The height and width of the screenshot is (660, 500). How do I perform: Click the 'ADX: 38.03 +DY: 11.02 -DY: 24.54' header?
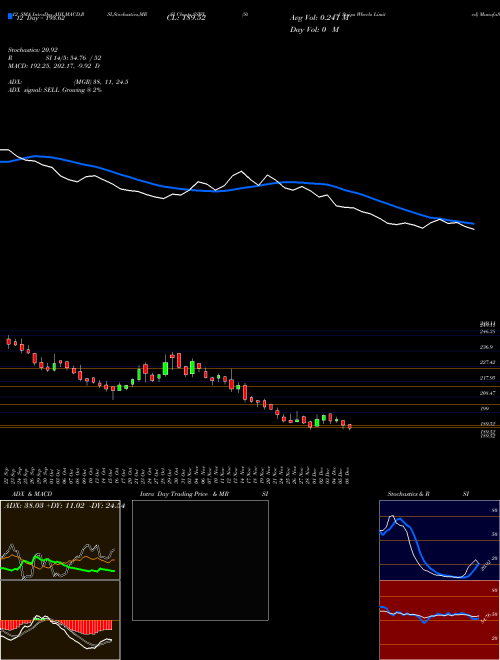click(x=64, y=506)
